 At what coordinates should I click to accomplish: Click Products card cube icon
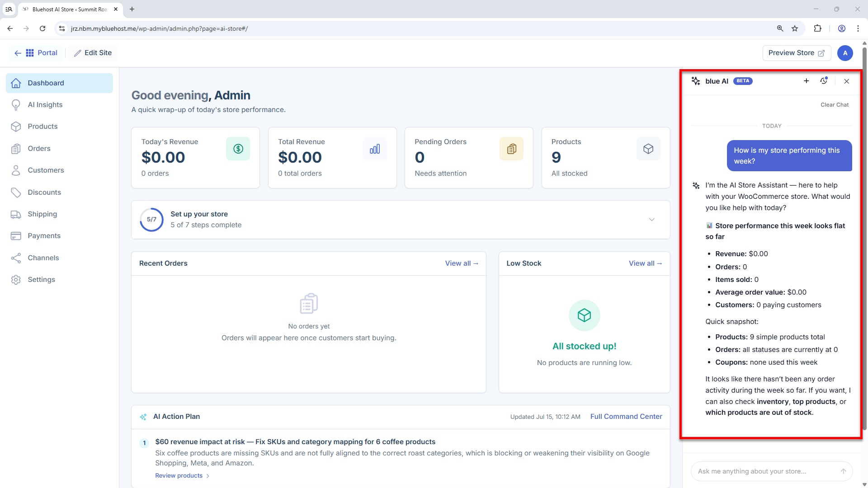(648, 149)
